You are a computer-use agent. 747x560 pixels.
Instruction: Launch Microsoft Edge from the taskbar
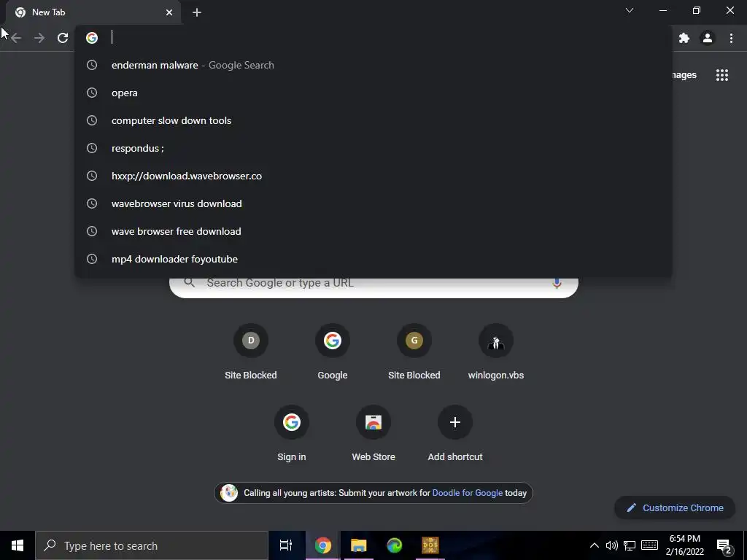395,545
